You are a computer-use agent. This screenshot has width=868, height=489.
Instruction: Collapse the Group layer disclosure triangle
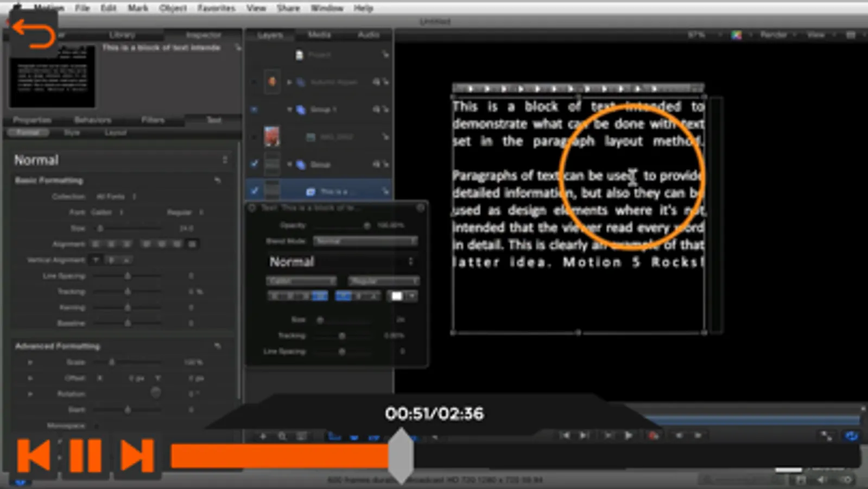point(289,164)
